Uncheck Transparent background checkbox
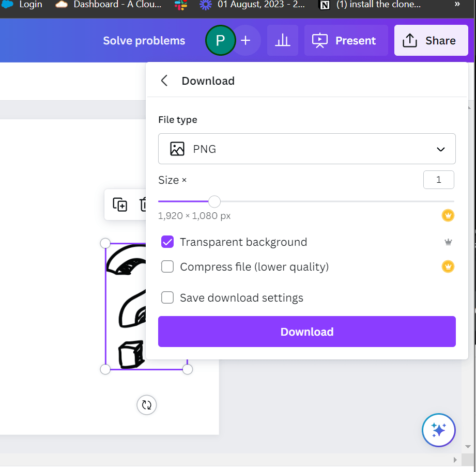The height and width of the screenshot is (472, 476). click(x=167, y=242)
